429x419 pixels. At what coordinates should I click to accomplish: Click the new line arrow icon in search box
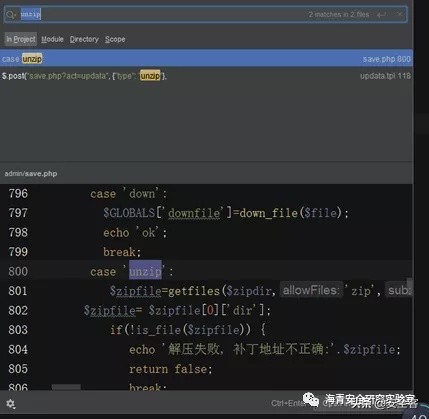(x=381, y=15)
